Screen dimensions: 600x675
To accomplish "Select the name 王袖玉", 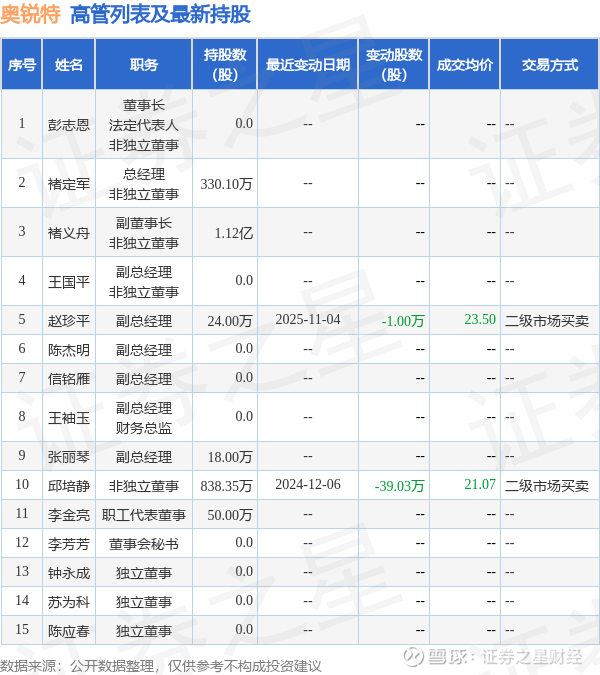I will 68,418.
